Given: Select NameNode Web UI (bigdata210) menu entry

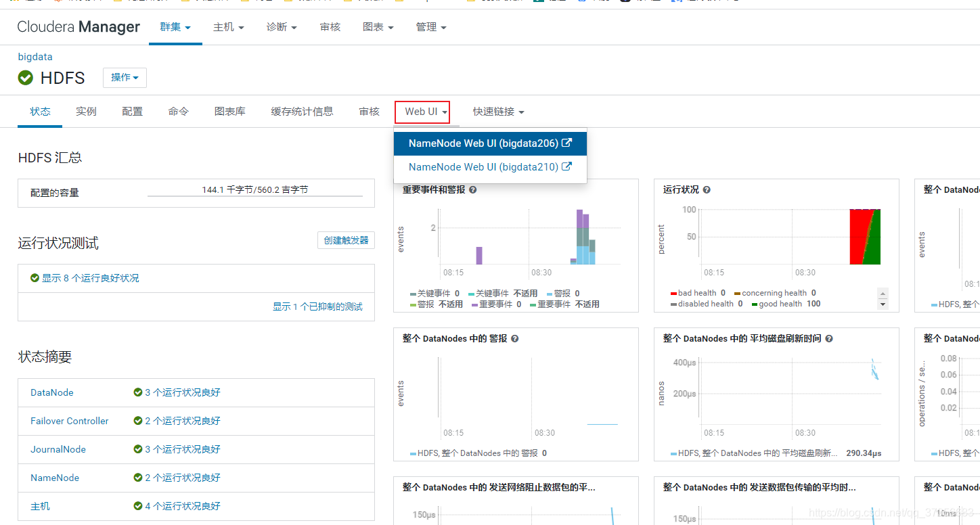Looking at the screenshot, I should click(490, 167).
